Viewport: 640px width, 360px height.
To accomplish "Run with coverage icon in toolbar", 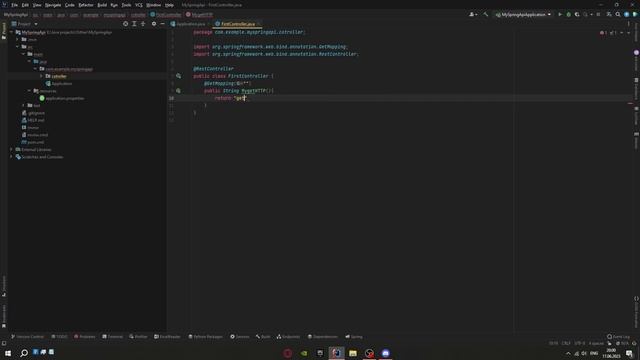I will [x=577, y=14].
